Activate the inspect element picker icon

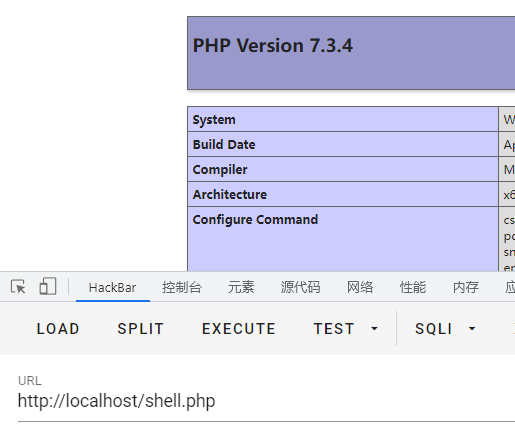[18, 287]
